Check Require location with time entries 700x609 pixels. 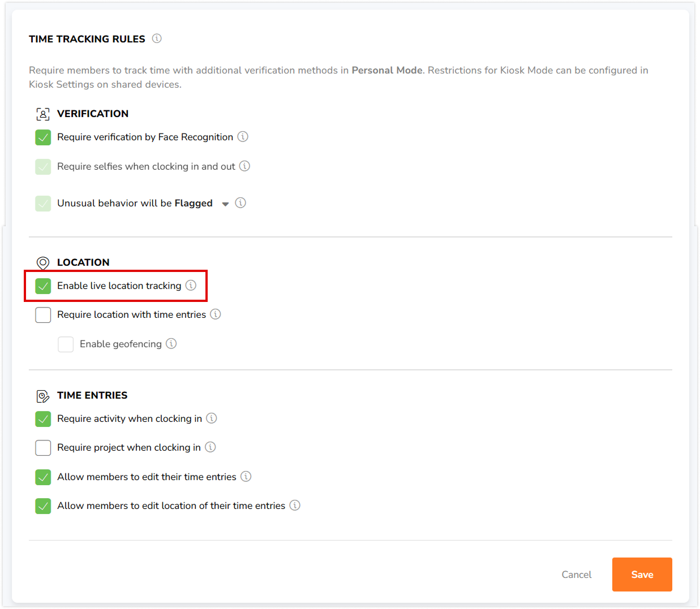[43, 315]
